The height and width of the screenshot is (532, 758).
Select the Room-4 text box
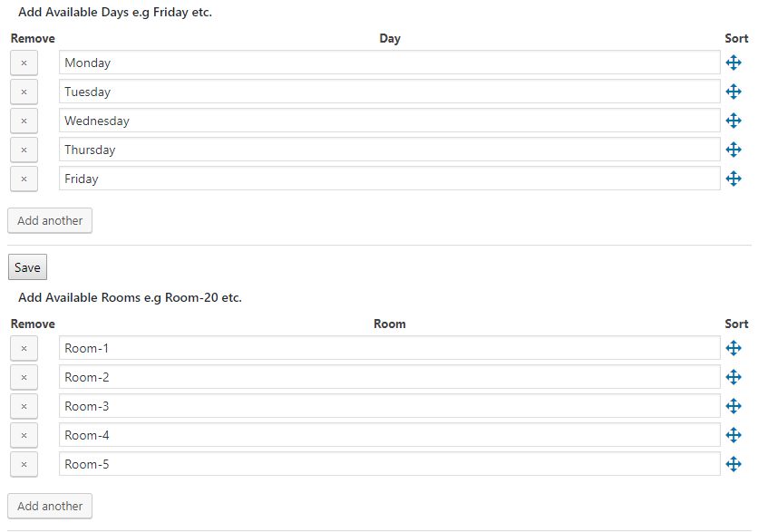(x=390, y=435)
